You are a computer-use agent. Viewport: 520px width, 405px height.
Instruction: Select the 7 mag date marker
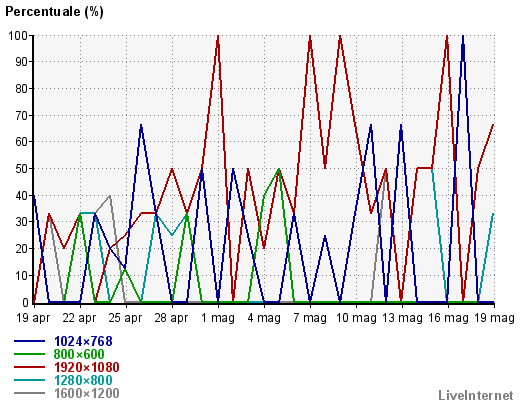click(x=310, y=318)
